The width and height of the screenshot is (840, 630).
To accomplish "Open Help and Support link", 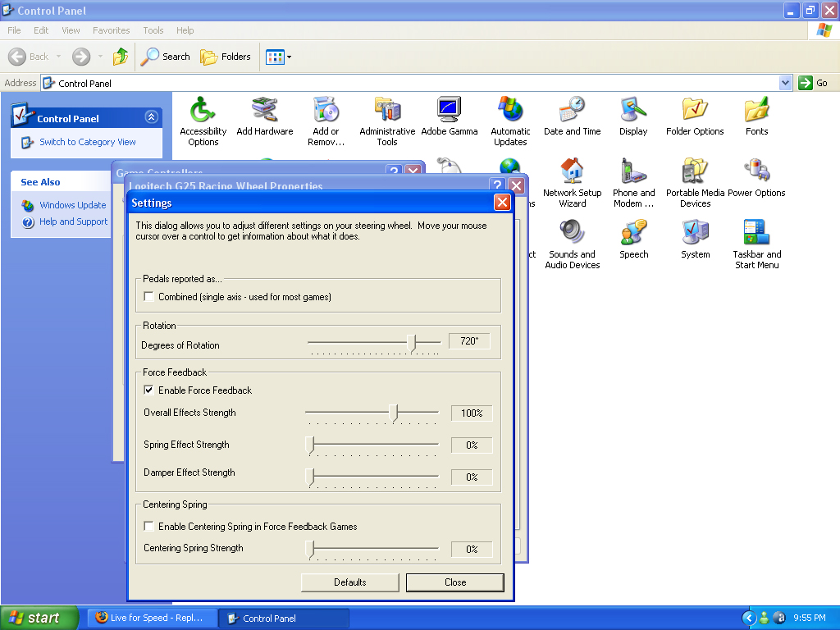I will coord(73,221).
